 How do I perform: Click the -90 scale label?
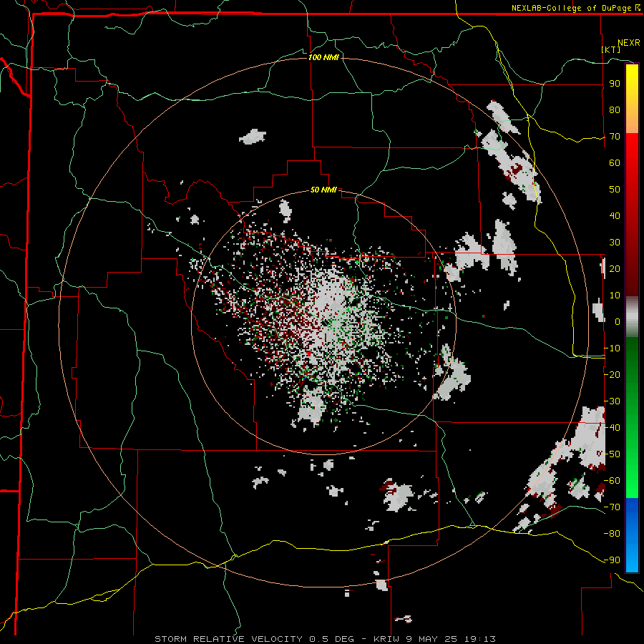pyautogui.click(x=613, y=560)
